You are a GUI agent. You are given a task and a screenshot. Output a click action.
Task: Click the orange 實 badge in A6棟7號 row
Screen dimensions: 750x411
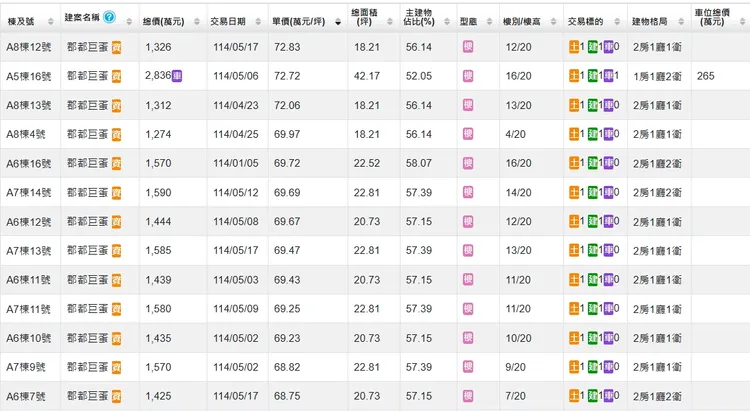[x=117, y=396]
